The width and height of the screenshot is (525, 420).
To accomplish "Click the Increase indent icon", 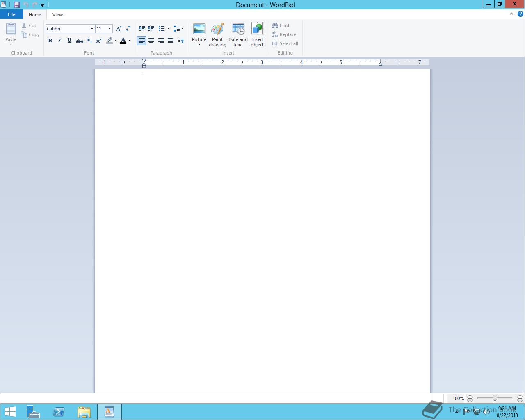I will pos(151,29).
